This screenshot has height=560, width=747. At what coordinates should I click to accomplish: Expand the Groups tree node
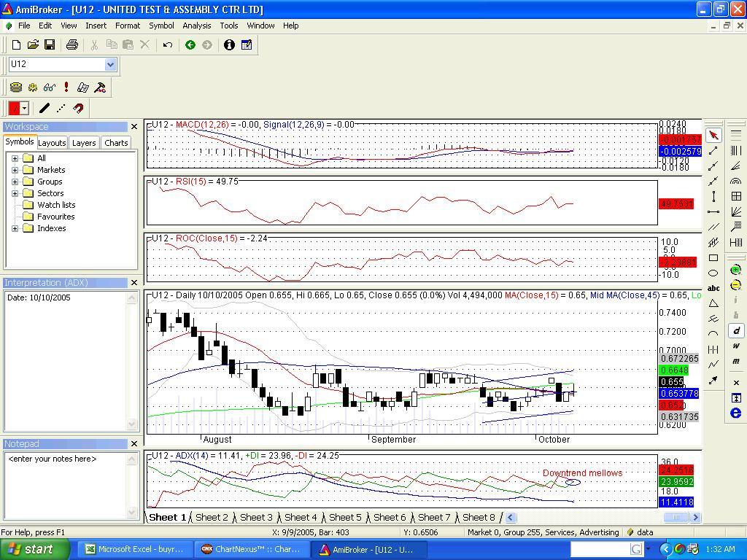pyautogui.click(x=15, y=182)
